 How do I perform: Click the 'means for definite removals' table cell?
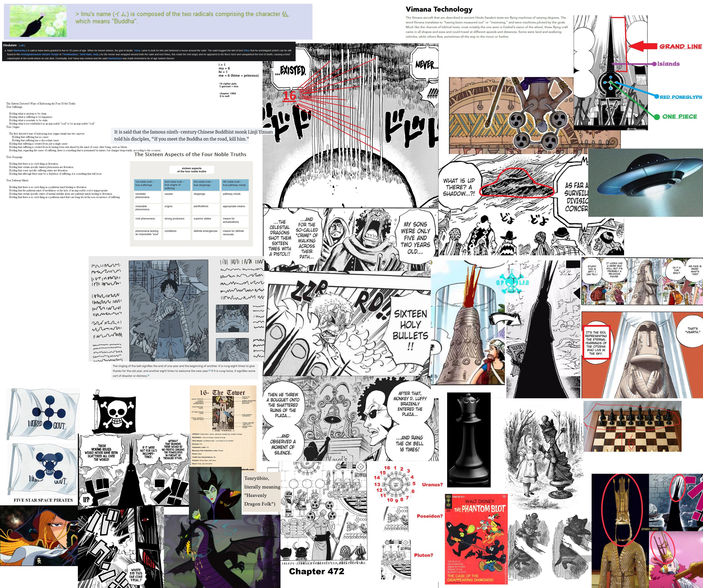pos(235,234)
